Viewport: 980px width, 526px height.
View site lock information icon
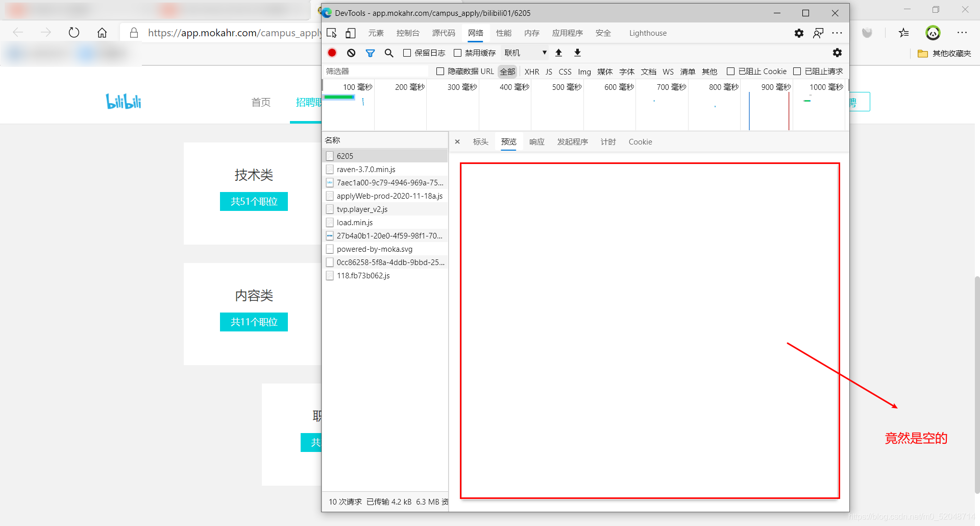pyautogui.click(x=134, y=33)
